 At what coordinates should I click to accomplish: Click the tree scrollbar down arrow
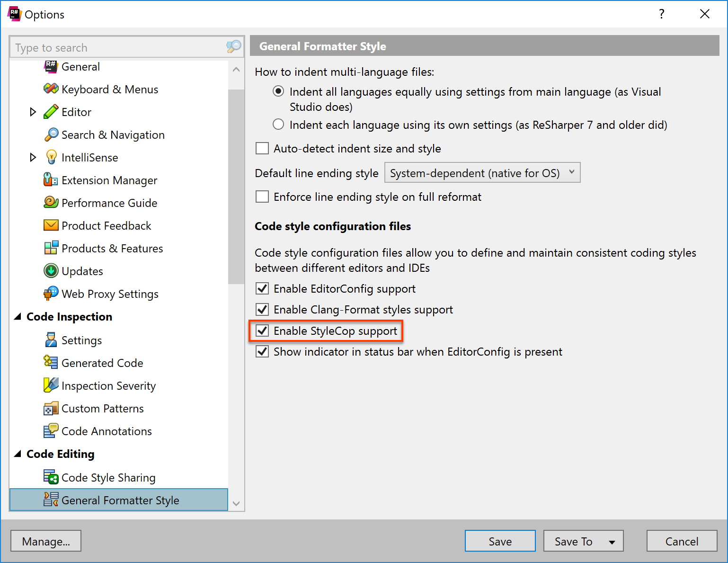pos(236,503)
